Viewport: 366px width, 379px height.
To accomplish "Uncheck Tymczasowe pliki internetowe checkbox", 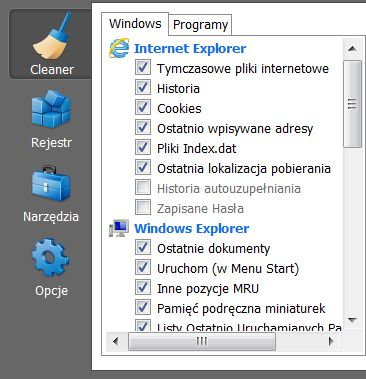I will click(x=143, y=68).
